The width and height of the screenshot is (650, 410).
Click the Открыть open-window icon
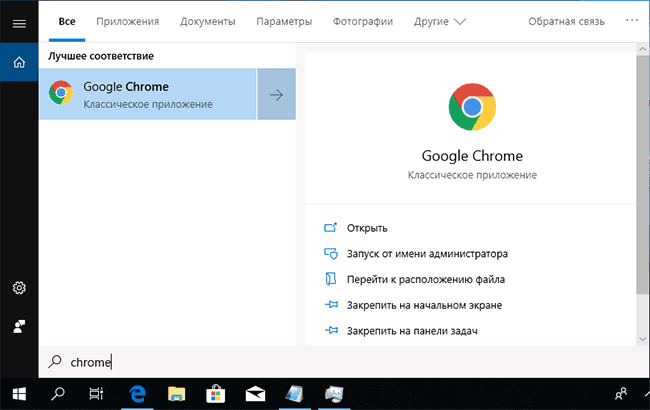click(330, 227)
